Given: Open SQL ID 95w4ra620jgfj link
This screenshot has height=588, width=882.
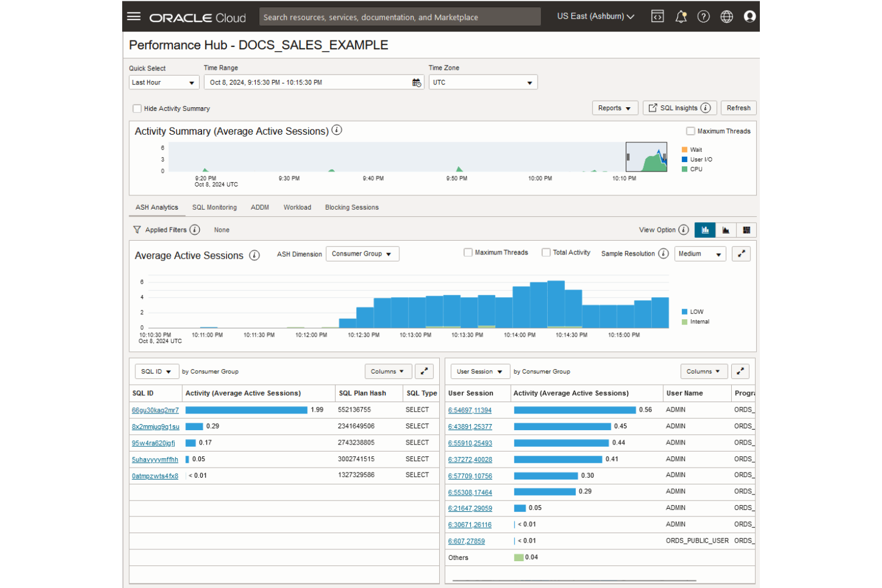Looking at the screenshot, I should (154, 443).
